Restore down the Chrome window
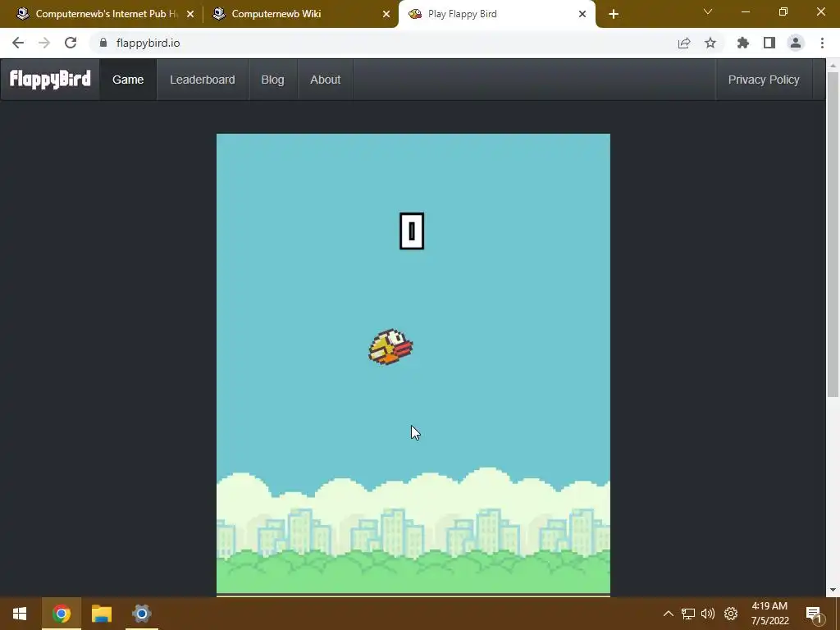Image resolution: width=840 pixels, height=630 pixels. click(x=783, y=11)
